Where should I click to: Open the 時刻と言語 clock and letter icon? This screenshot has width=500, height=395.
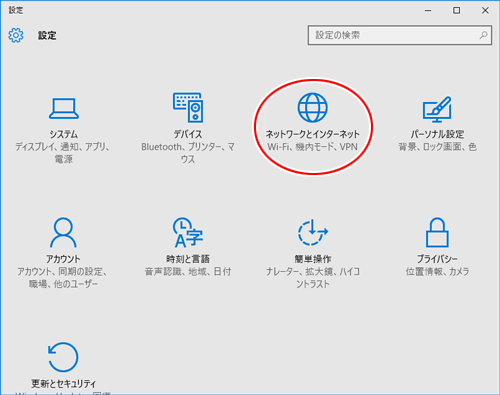pyautogui.click(x=188, y=232)
